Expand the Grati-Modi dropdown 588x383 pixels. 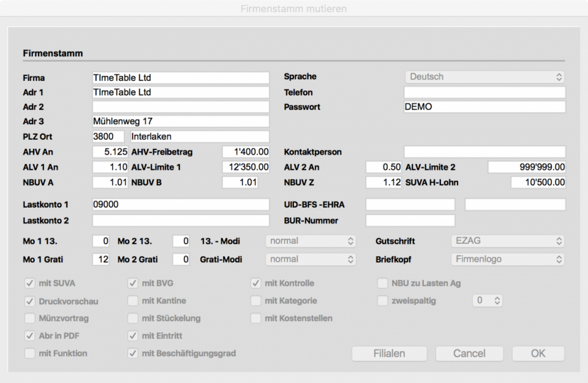click(311, 259)
